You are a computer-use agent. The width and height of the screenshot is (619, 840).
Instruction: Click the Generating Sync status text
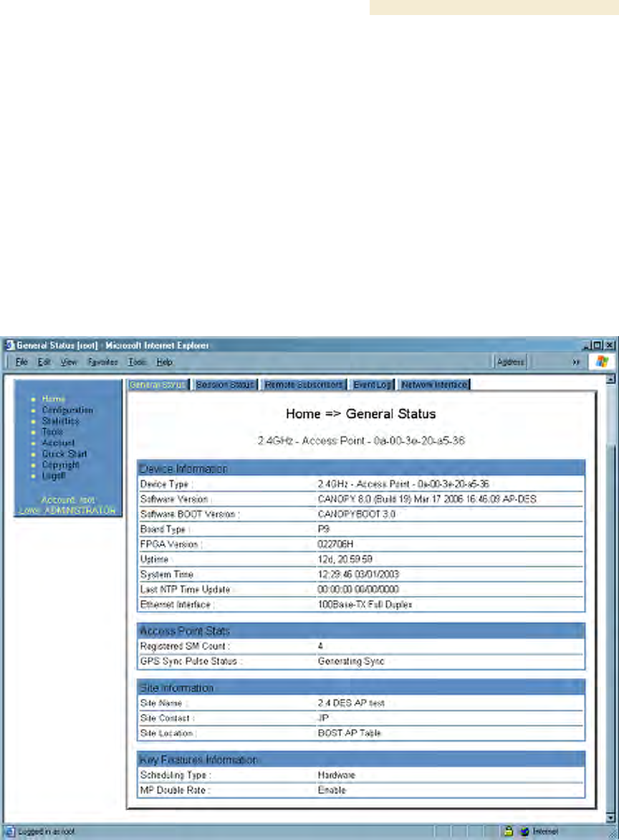[x=351, y=661]
